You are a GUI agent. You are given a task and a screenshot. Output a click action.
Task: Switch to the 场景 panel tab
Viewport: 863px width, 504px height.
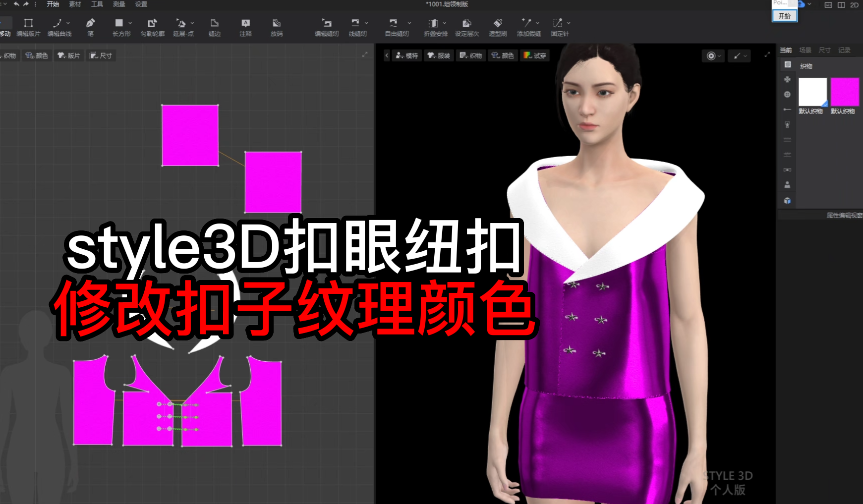[805, 50]
